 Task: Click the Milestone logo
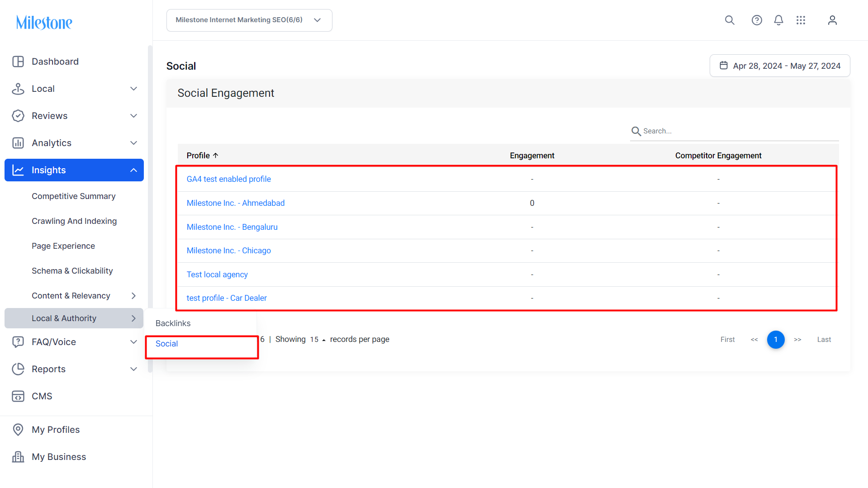tap(44, 22)
